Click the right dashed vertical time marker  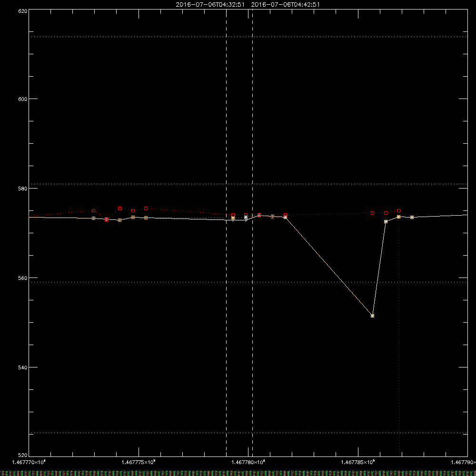point(253,233)
